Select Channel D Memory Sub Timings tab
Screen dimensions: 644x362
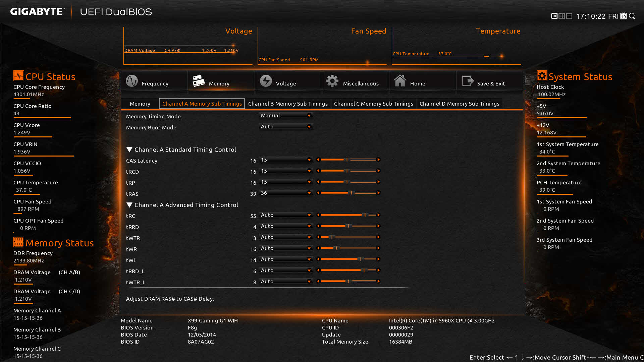pyautogui.click(x=459, y=104)
